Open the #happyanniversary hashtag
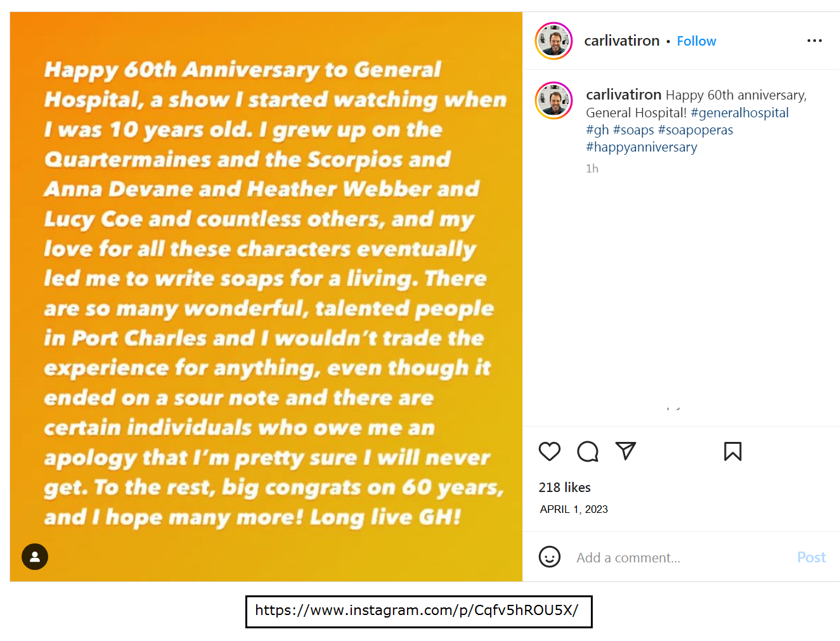Image resolution: width=840 pixels, height=641 pixels. click(641, 147)
